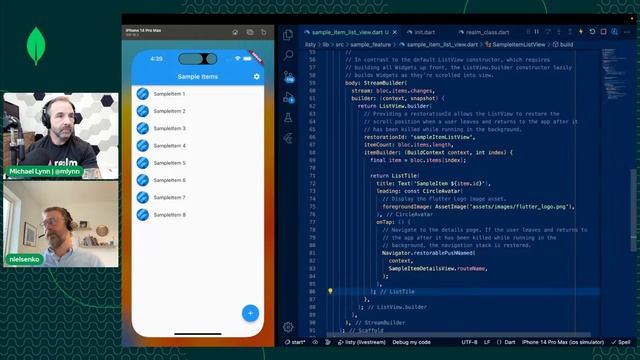This screenshot has width=640, height=360.
Task: Click the 'lib' breadcrumb segment
Action: coord(326,44)
